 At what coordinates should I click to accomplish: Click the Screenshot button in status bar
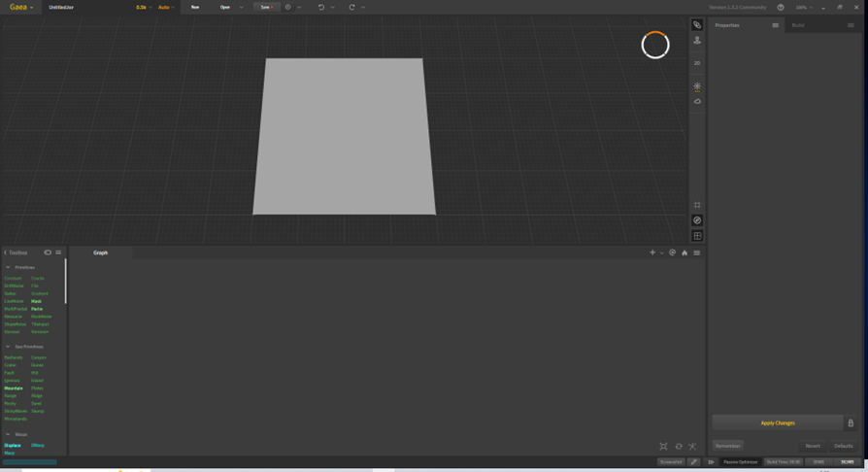671,462
